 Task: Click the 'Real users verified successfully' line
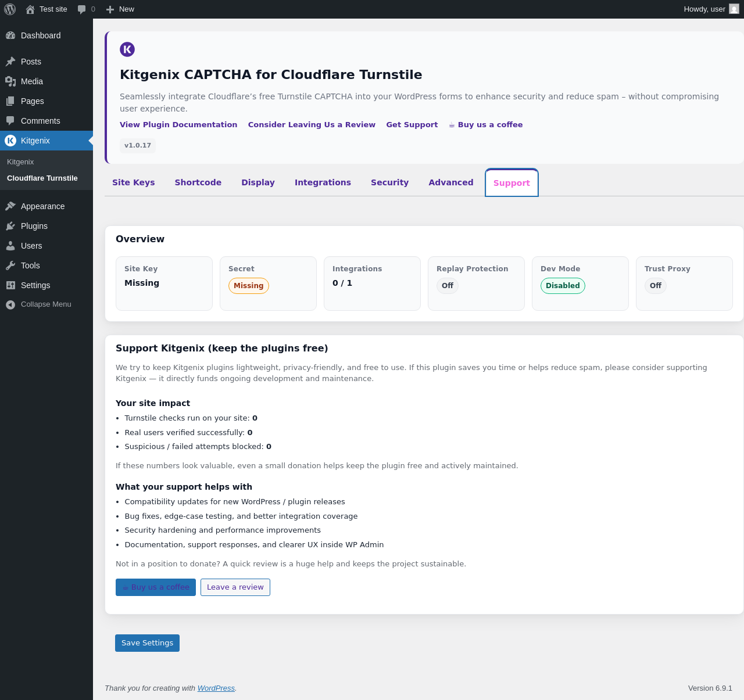point(188,433)
